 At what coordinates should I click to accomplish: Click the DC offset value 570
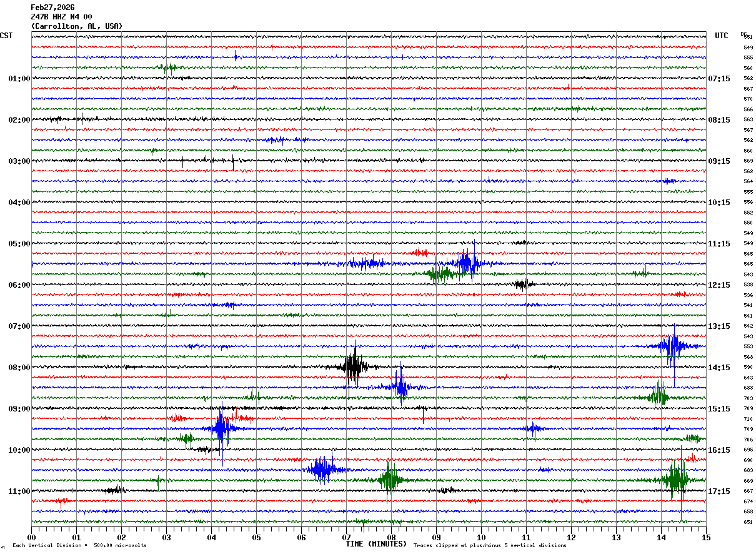click(x=748, y=99)
